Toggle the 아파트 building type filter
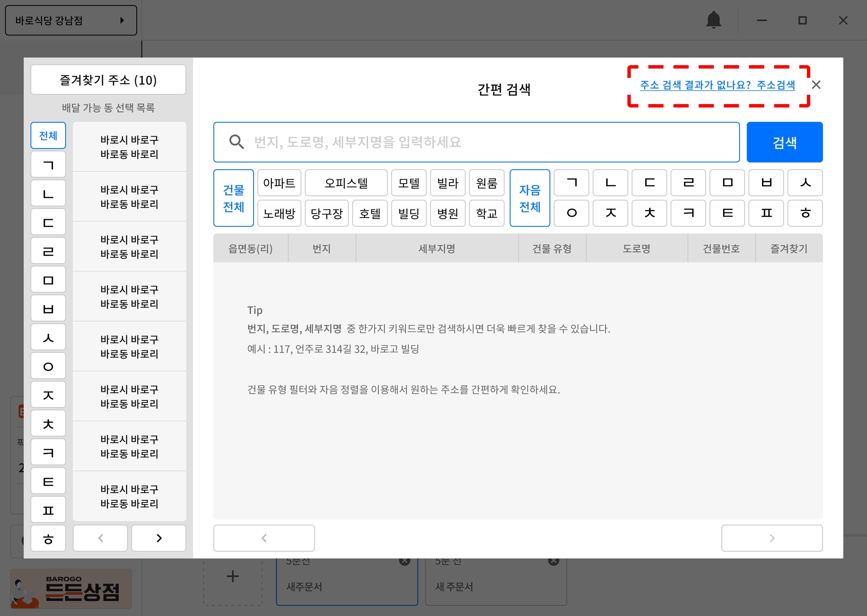The image size is (867, 616). tap(279, 183)
